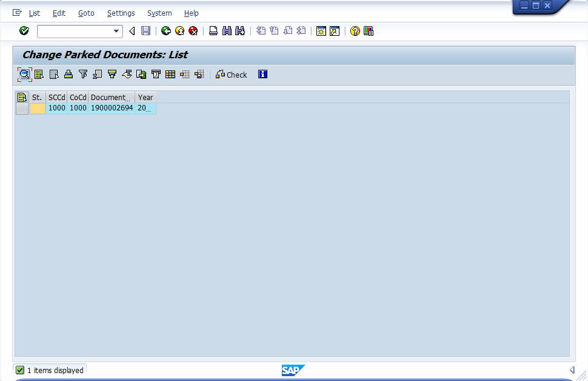Screen dimensions: 588x381
Task: Click the Set Filter funnel icon
Action: click(83, 75)
